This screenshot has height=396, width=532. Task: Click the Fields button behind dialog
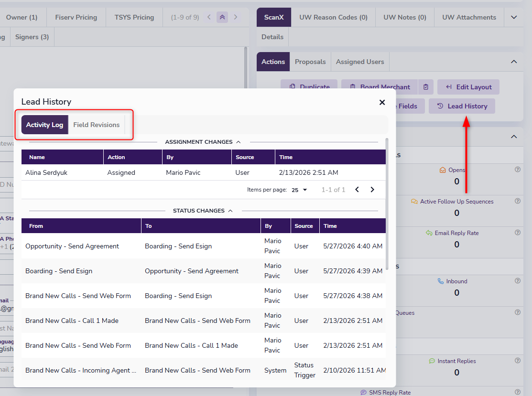pyautogui.click(x=410, y=106)
